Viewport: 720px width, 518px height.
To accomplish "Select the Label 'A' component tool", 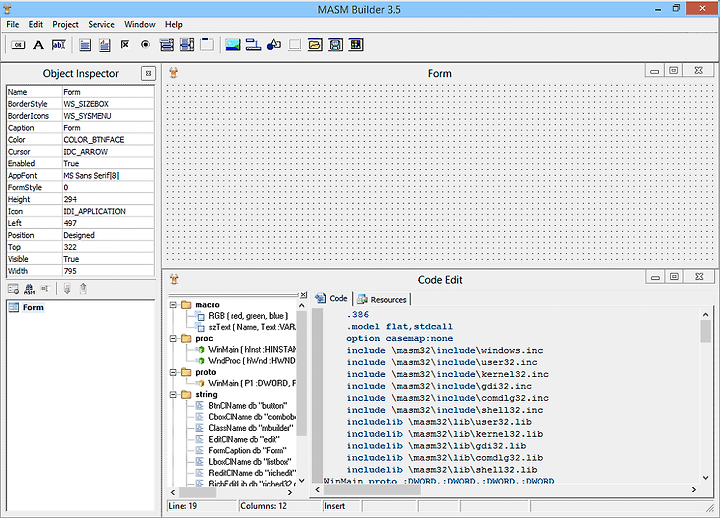I will 39,45.
